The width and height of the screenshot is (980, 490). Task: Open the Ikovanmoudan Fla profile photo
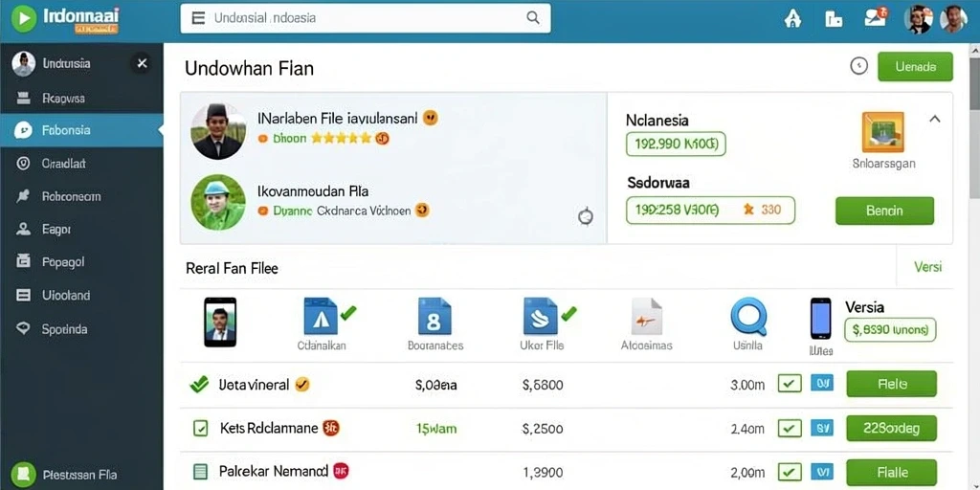[218, 203]
